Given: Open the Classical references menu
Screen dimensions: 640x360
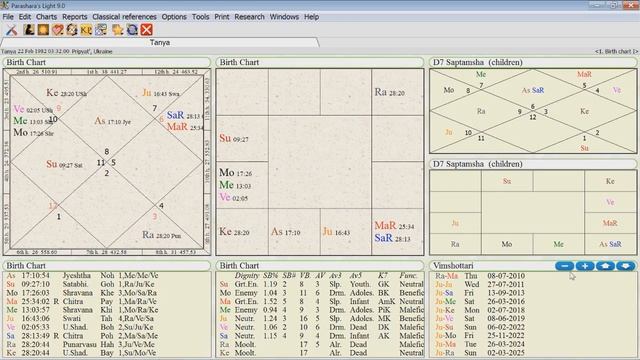Looking at the screenshot, I should (124, 17).
